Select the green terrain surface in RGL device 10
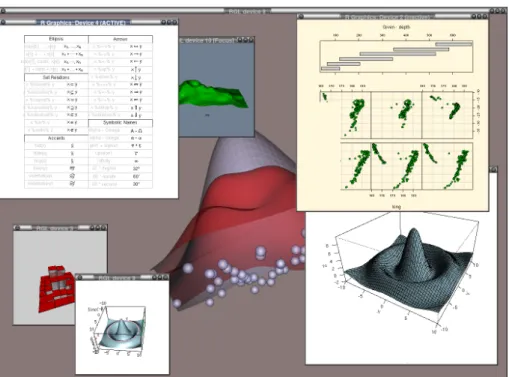Screen dimensions: 509x377 pos(213,93)
